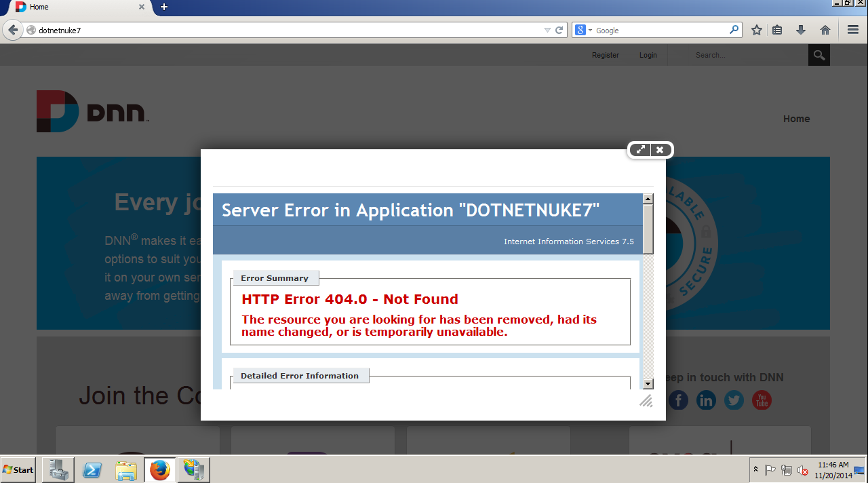Open the downloads arrow icon
868x483 pixels.
[801, 30]
